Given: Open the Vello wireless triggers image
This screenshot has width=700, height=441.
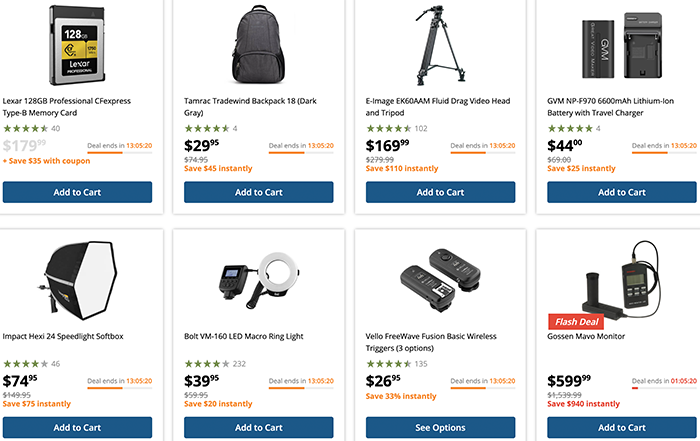Looking at the screenshot, I should pos(440,280).
